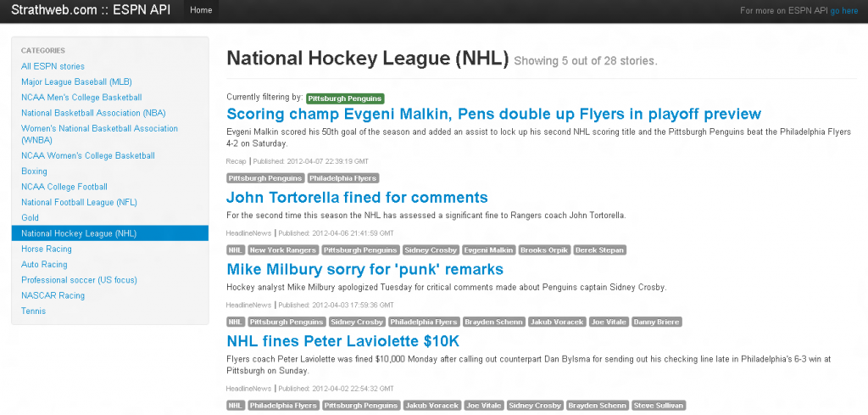868x415 pixels.
Task: Open Professional soccer (US focus) category
Action: (x=79, y=280)
